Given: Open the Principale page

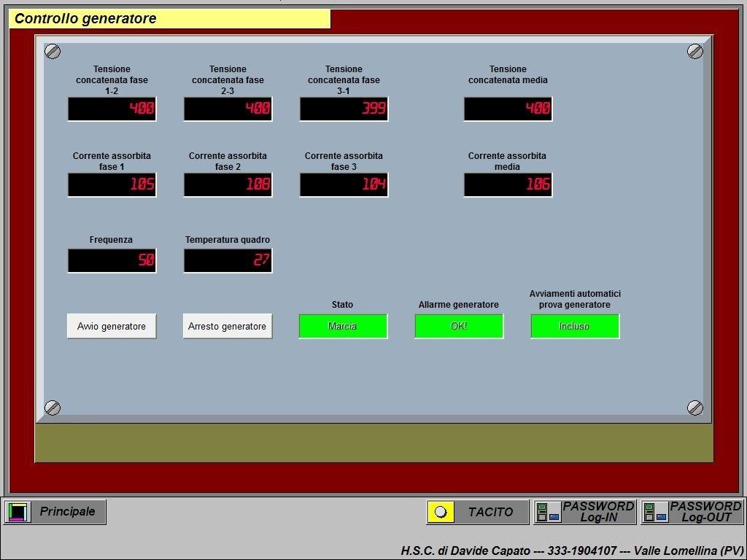Looking at the screenshot, I should 55,512.
